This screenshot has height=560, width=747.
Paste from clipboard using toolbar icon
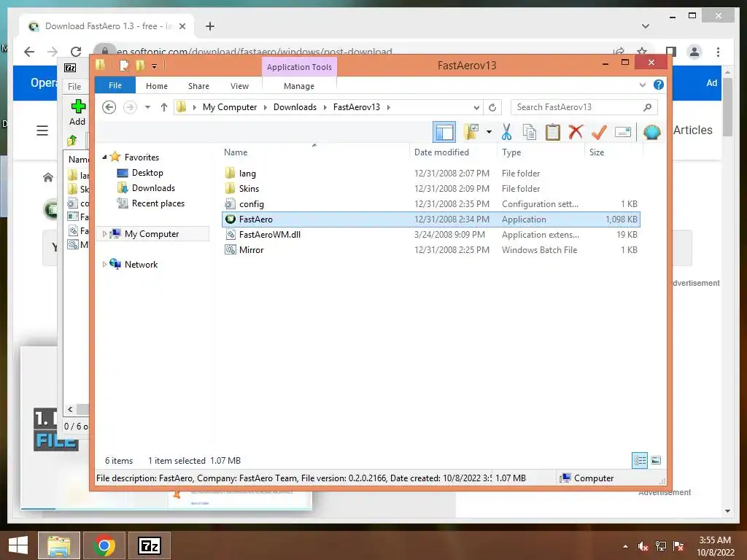coord(553,132)
